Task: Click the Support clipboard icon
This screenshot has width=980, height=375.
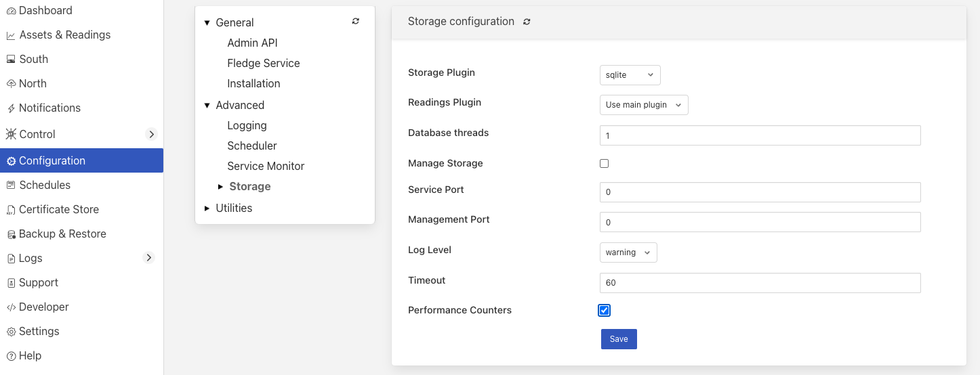Action: [11, 283]
